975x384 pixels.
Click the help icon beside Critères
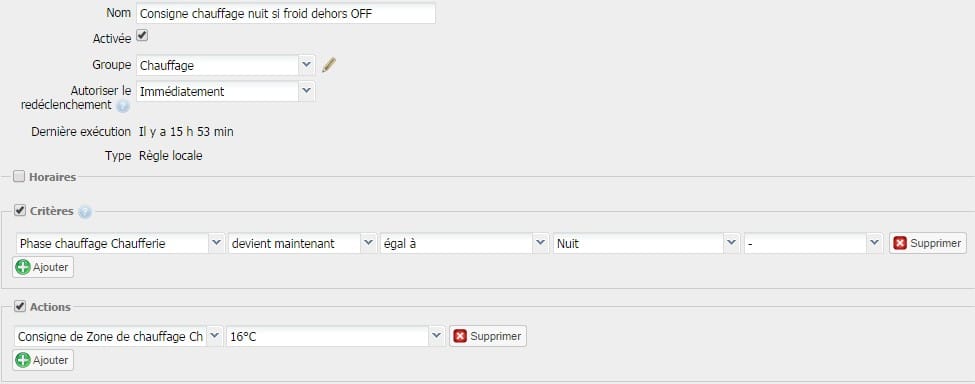[x=85, y=212]
